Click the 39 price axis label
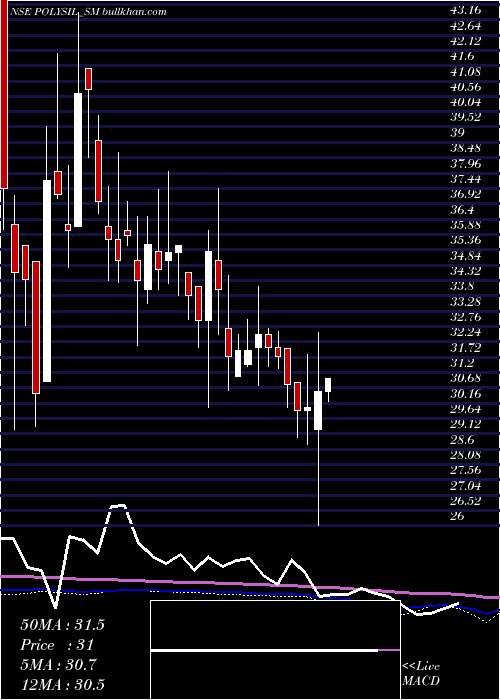 [x=458, y=133]
